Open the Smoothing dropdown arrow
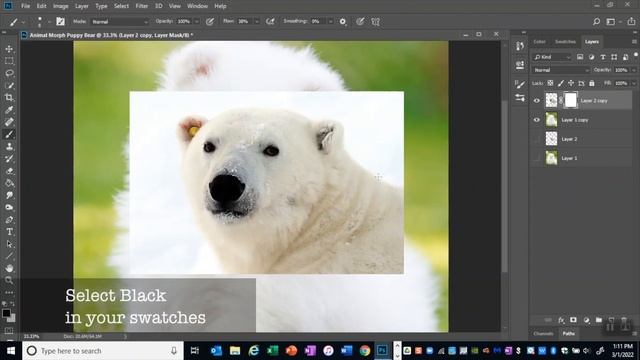The height and width of the screenshot is (360, 640). [x=330, y=22]
